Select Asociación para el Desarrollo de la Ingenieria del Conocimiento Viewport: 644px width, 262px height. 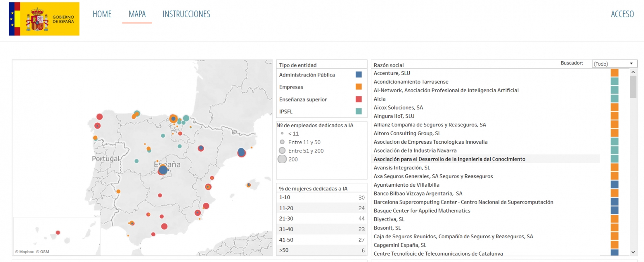click(449, 159)
